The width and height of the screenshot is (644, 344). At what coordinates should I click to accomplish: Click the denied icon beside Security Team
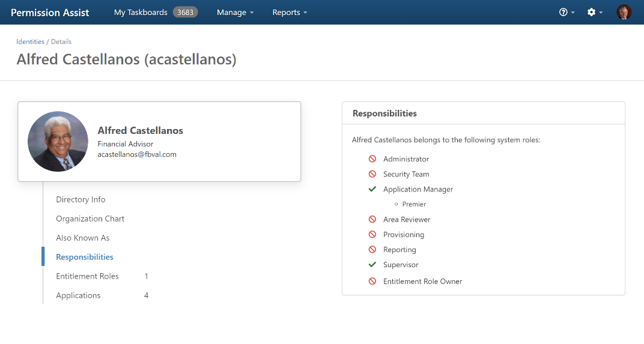pos(372,174)
